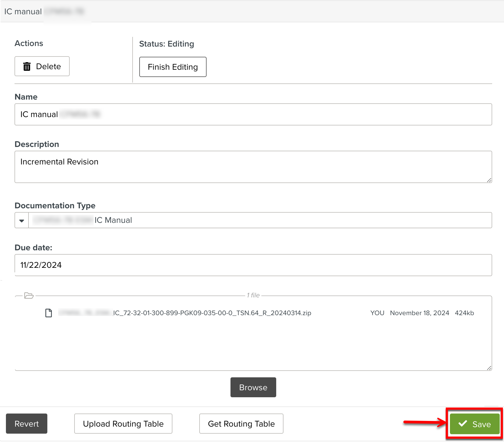
Task: Click the Finish Editing button
Action: point(173,67)
